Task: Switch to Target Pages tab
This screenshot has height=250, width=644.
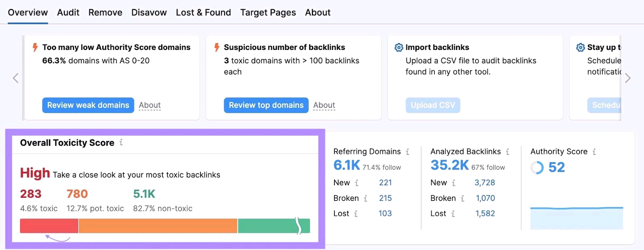Action: (x=268, y=12)
